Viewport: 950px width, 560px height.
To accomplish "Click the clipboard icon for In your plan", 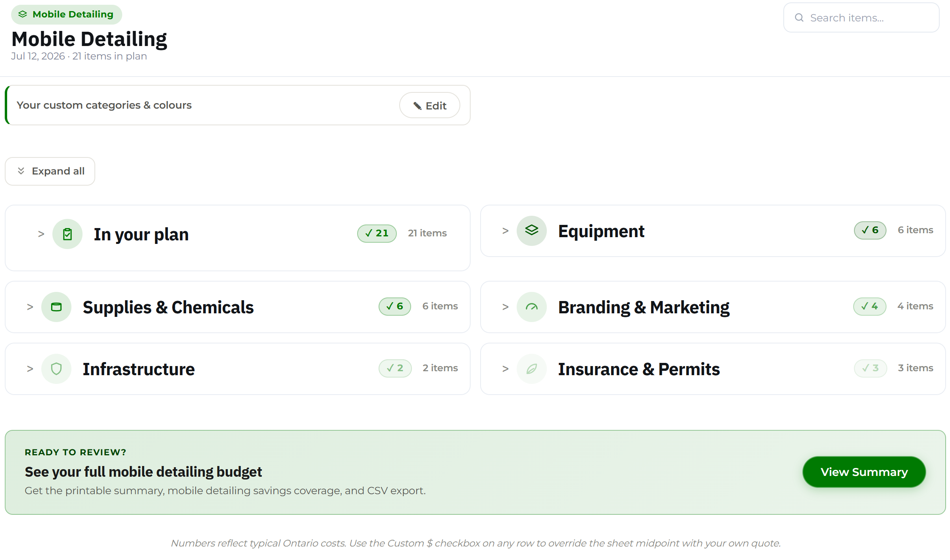I will click(x=67, y=234).
